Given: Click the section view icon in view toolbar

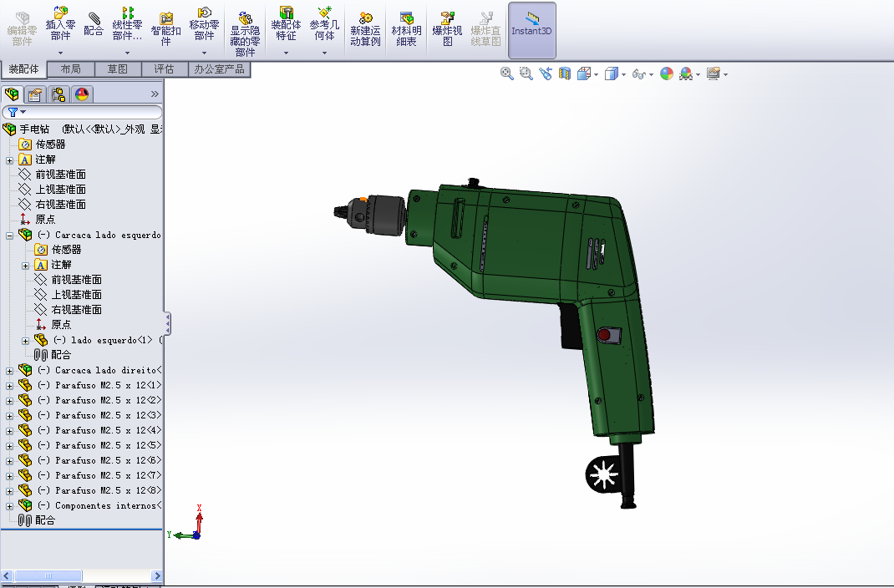Looking at the screenshot, I should click(565, 73).
